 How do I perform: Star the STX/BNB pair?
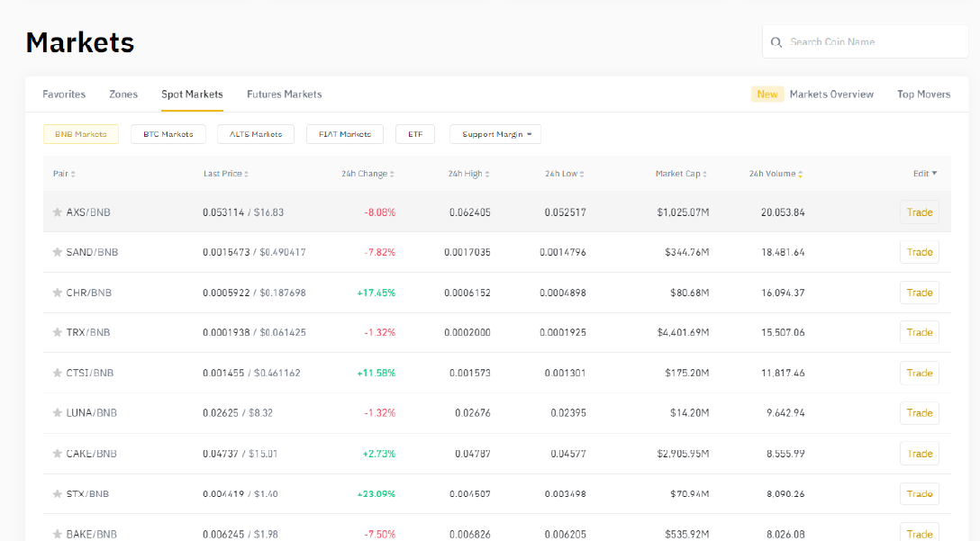57,493
